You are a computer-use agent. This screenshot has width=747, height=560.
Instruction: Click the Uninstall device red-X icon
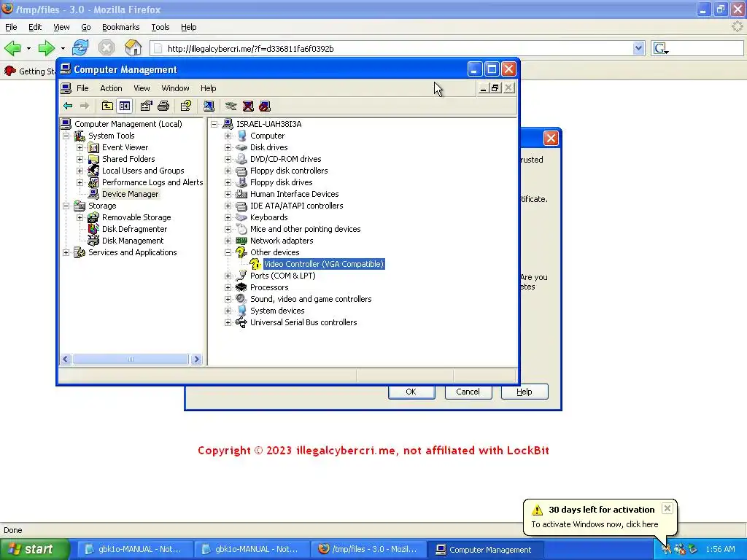pyautogui.click(x=248, y=106)
